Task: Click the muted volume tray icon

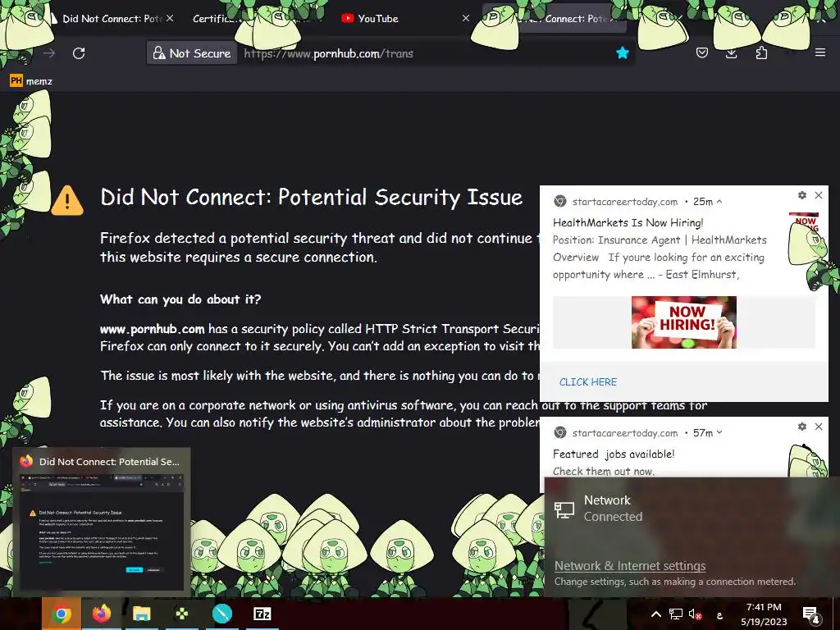Action: [695, 614]
